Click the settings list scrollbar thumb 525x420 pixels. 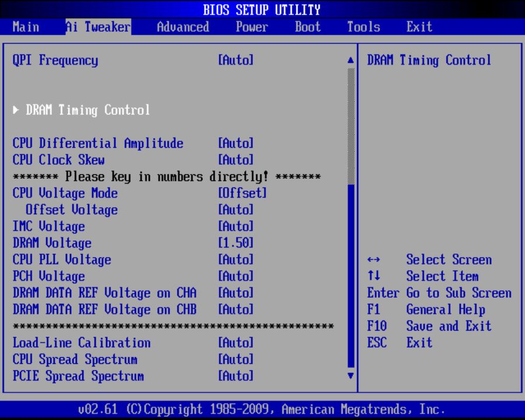coord(351,276)
